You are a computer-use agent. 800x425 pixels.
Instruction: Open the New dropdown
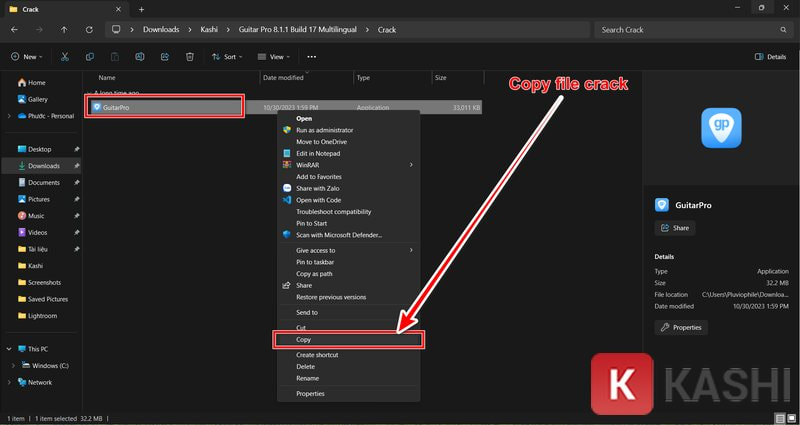(27, 57)
